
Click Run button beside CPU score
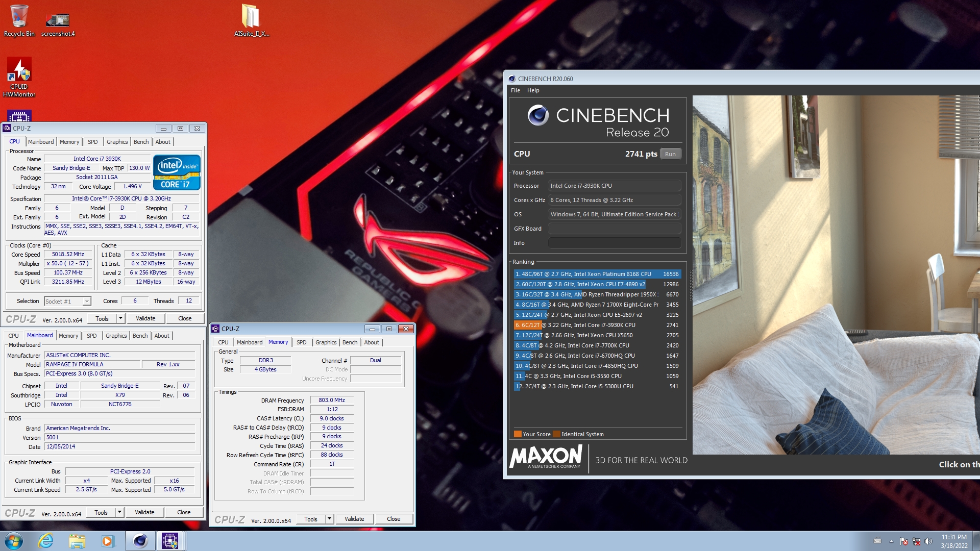pos(670,154)
